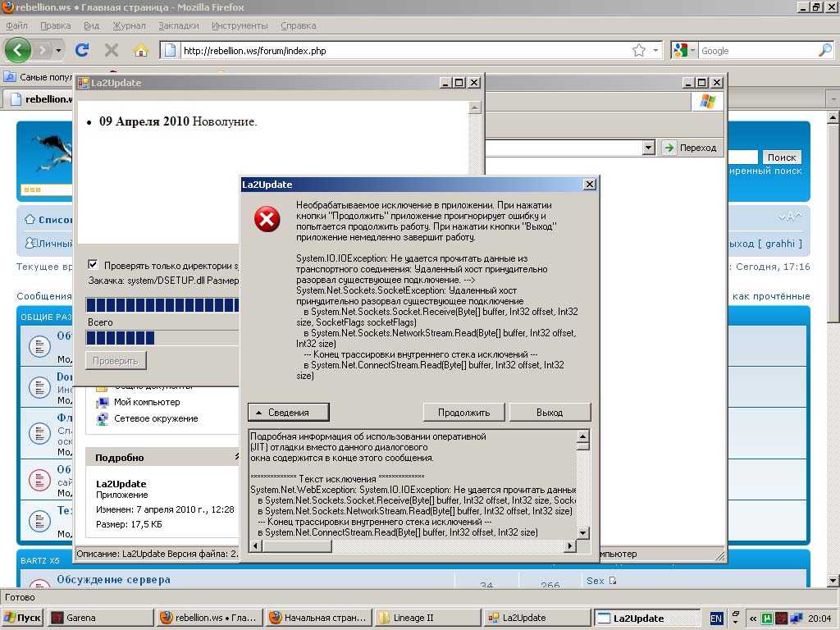840x630 pixels.
Task: Reload page with the blue refresh icon
Action: [x=82, y=50]
